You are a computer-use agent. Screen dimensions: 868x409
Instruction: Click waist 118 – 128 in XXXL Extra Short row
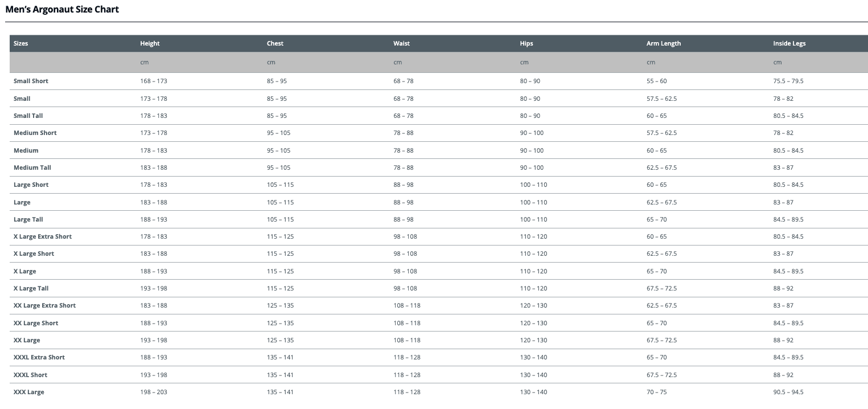pos(407,357)
